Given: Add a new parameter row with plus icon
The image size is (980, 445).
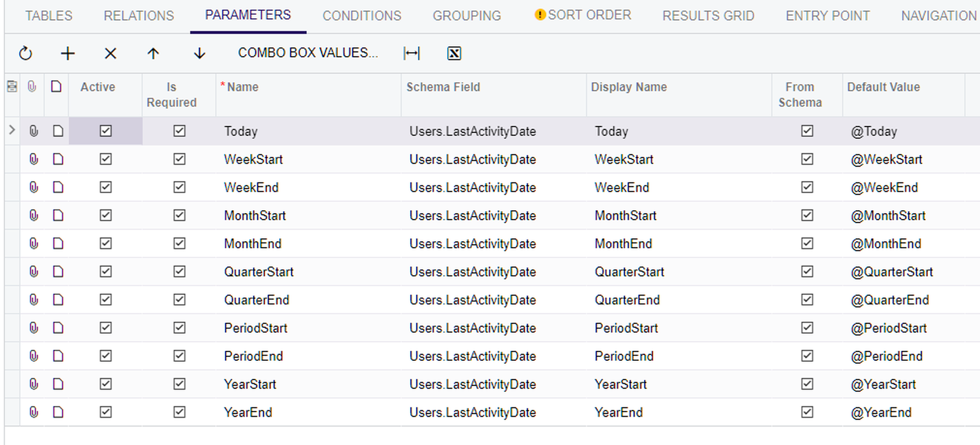Looking at the screenshot, I should (x=68, y=54).
